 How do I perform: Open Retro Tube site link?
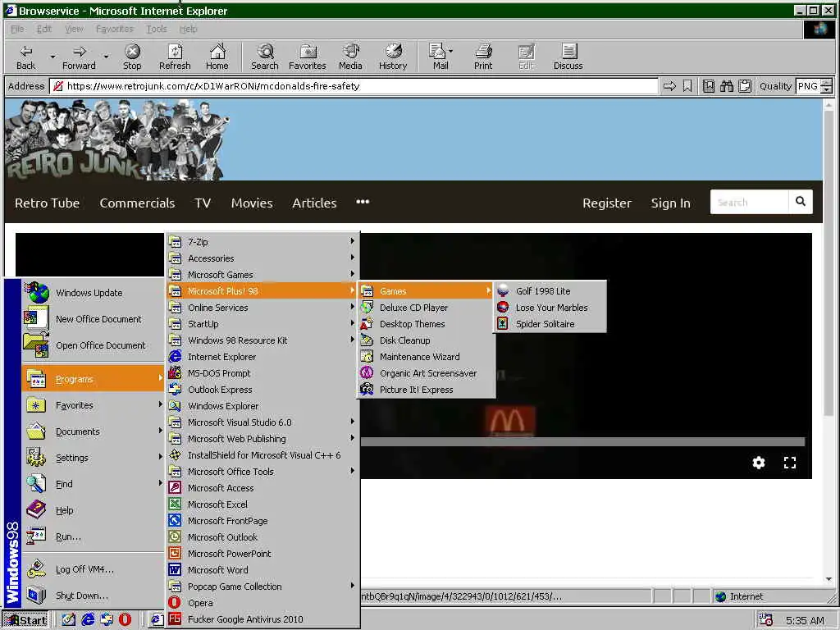pos(47,203)
